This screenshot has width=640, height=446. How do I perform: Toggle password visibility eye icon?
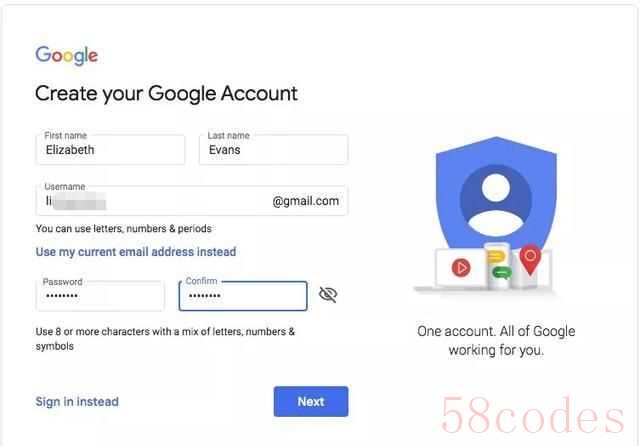(x=328, y=294)
